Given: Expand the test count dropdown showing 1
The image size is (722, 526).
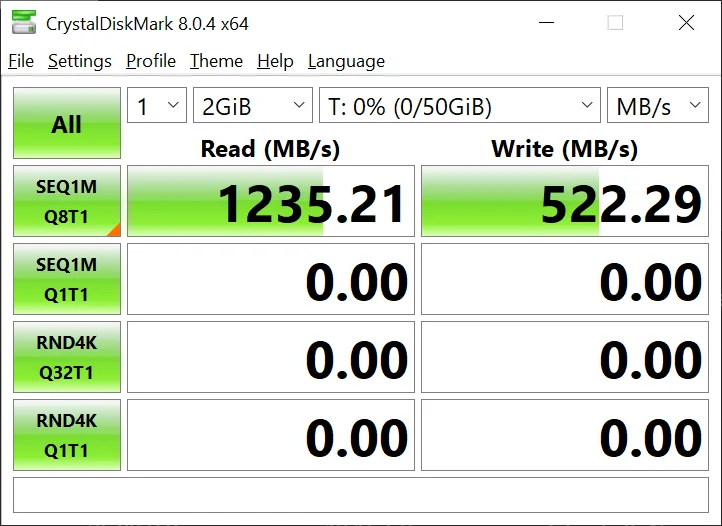Looking at the screenshot, I should (x=157, y=105).
